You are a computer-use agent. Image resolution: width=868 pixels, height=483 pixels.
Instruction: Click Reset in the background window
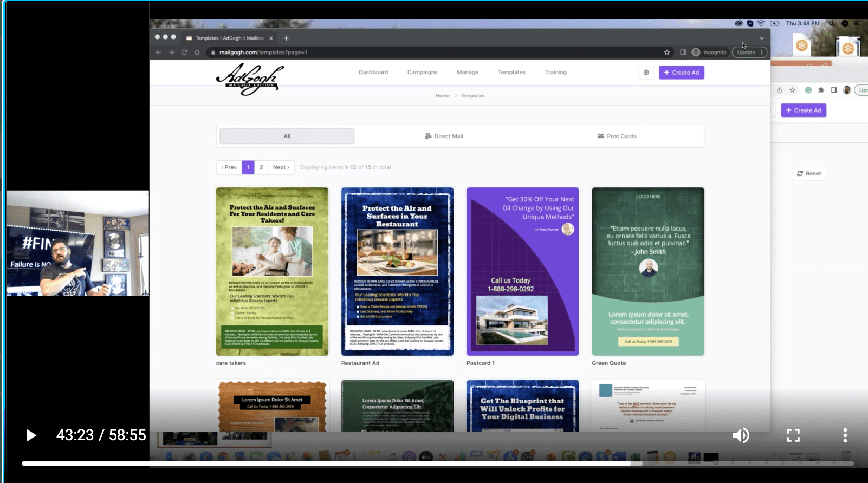(x=809, y=174)
